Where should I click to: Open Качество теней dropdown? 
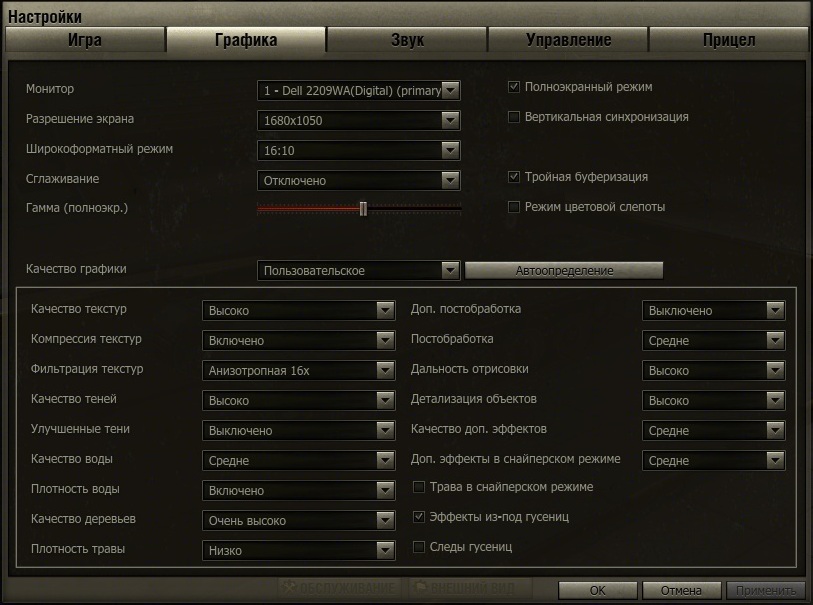pyautogui.click(x=299, y=401)
